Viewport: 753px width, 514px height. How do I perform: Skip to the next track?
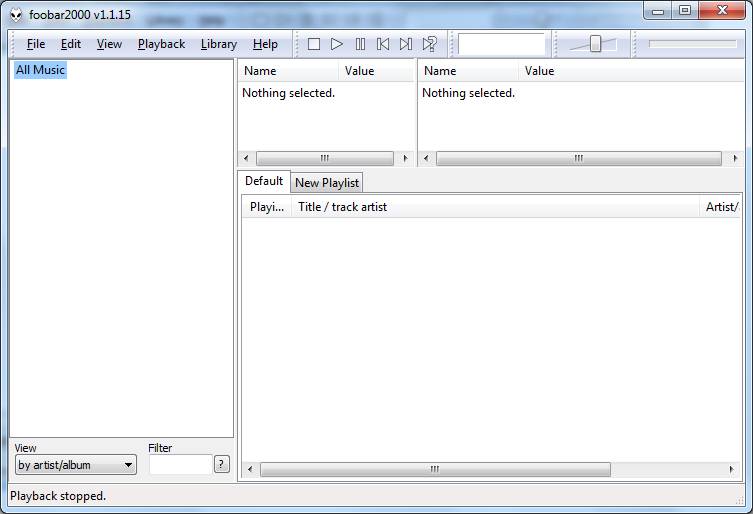[406, 44]
